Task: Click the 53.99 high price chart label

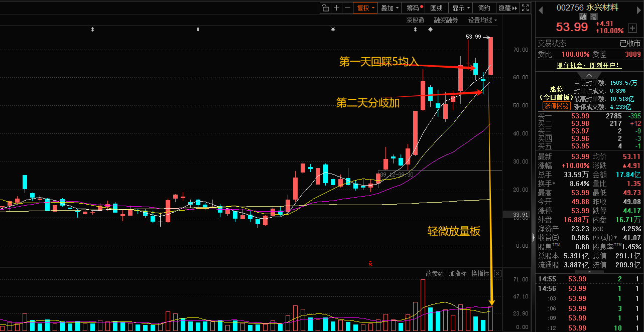Action: coord(473,37)
